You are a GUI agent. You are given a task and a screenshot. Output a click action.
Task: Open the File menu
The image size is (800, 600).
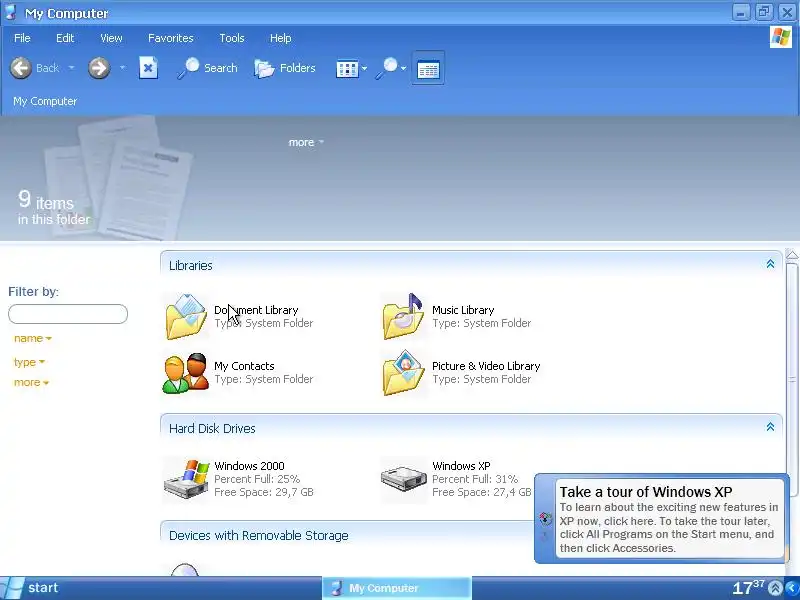click(22, 38)
